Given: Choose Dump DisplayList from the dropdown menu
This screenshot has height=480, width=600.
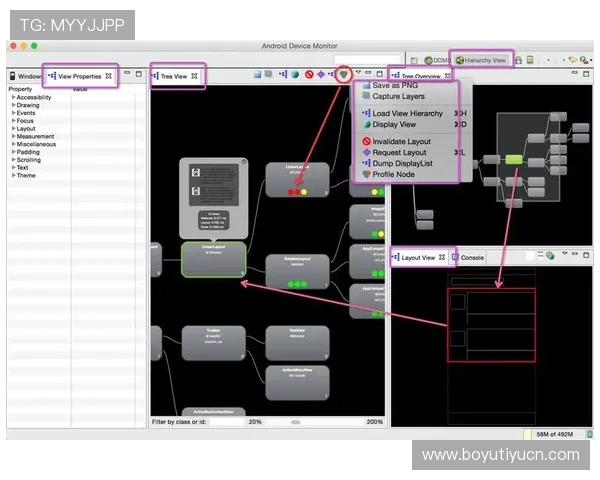Looking at the screenshot, I should 402,163.
